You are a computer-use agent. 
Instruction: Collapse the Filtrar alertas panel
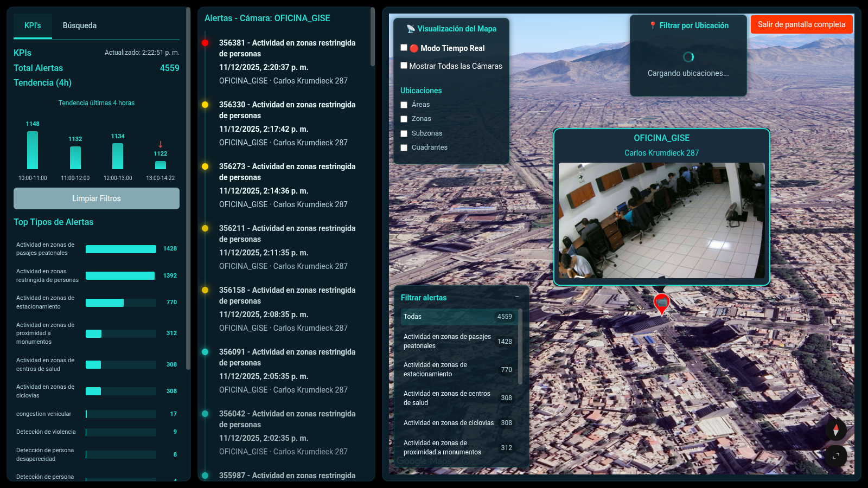pyautogui.click(x=517, y=298)
